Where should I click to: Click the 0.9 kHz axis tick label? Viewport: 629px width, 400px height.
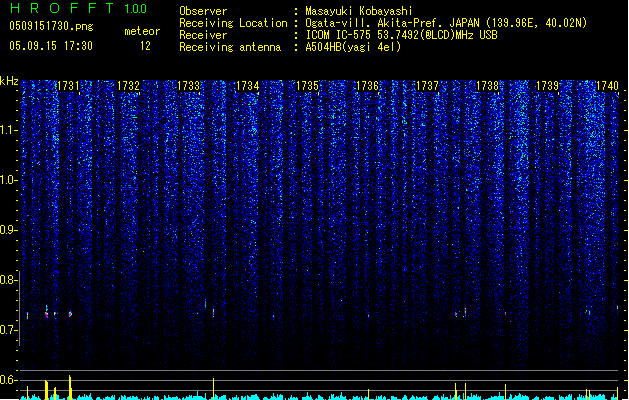8,230
